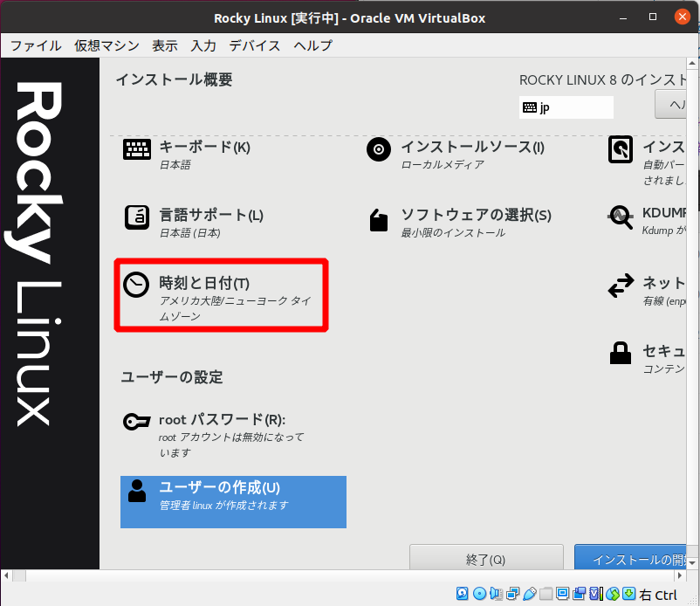Click the installation source disc icon
Screen dimensions: 700x606
click(379, 149)
